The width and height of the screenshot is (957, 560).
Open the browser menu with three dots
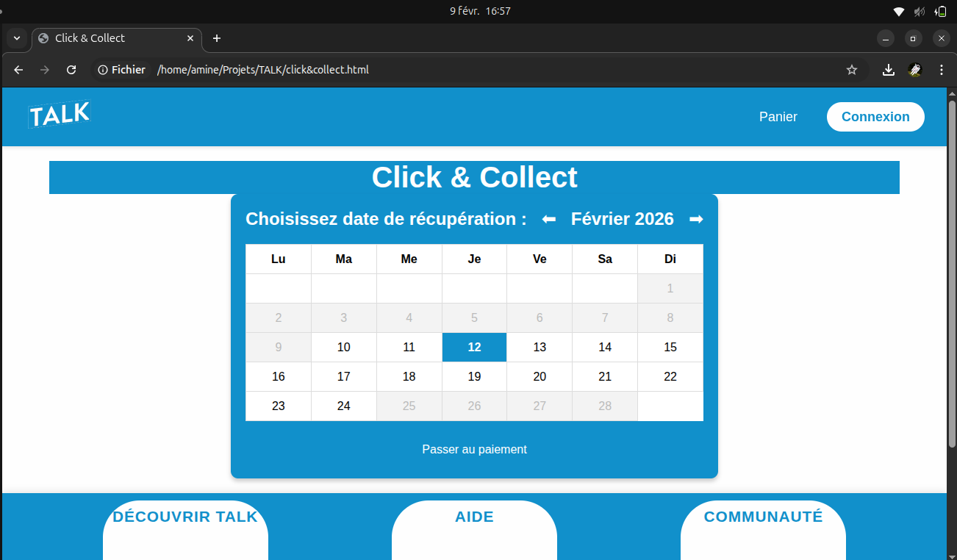941,69
